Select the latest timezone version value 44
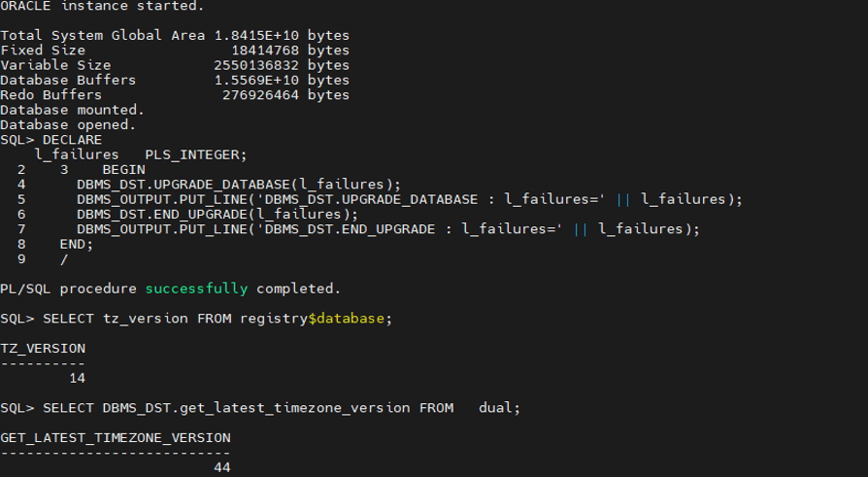The image size is (868, 477). pyautogui.click(x=222, y=468)
